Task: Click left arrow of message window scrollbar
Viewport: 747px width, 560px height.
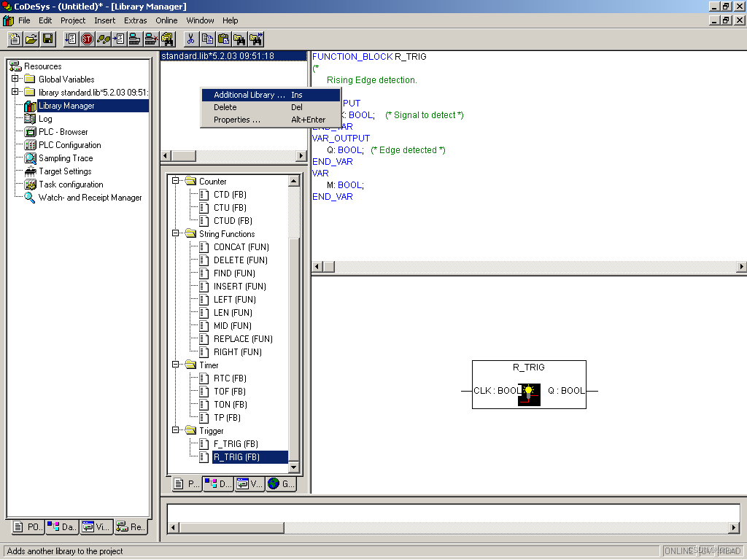Action: [x=174, y=527]
